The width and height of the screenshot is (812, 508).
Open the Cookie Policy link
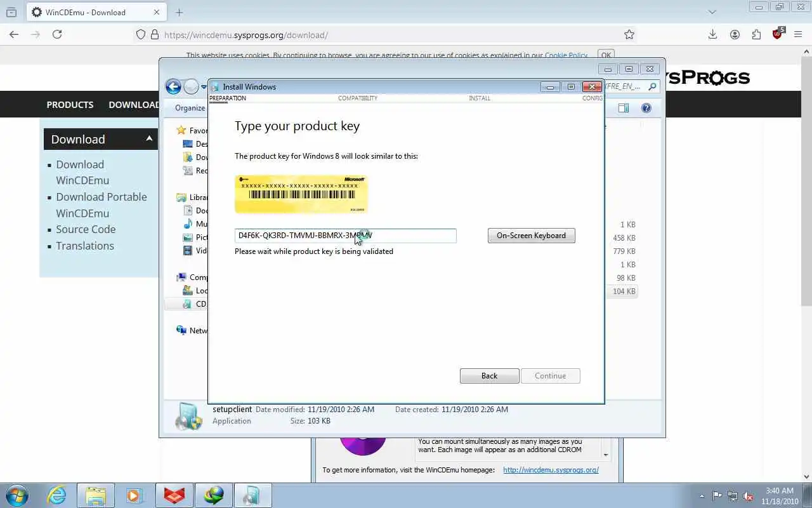click(566, 55)
